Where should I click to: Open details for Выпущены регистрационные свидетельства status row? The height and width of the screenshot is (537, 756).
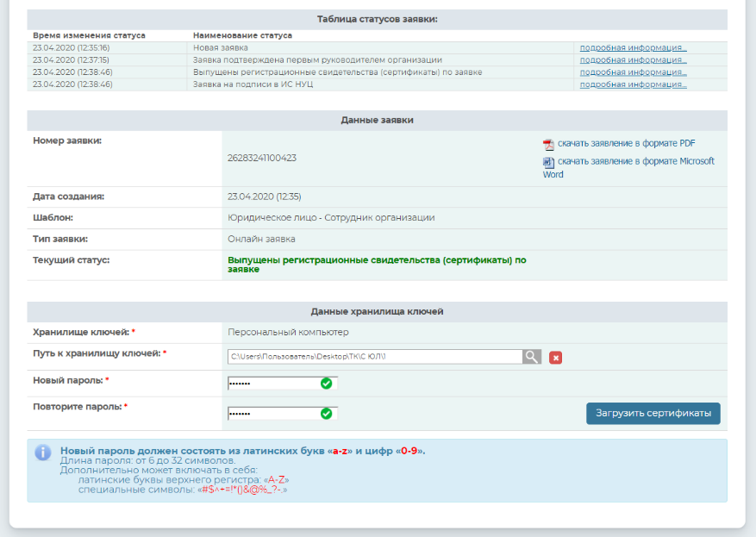click(x=633, y=72)
